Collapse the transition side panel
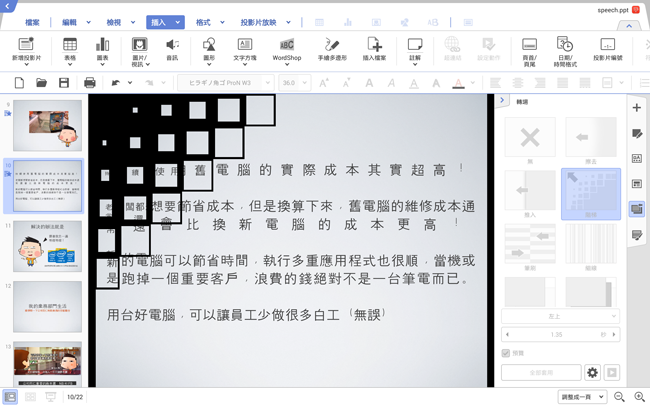This screenshot has width=650, height=406. pos(502,100)
